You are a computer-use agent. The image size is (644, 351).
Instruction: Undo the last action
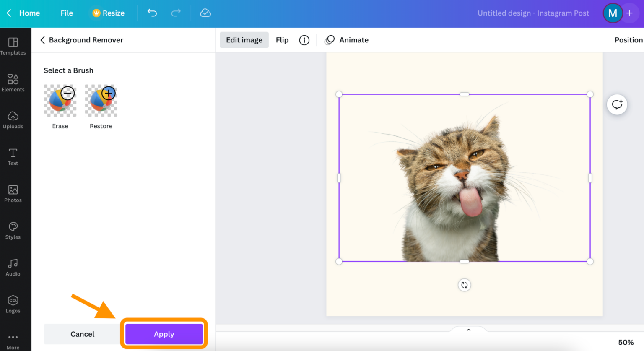[152, 13]
